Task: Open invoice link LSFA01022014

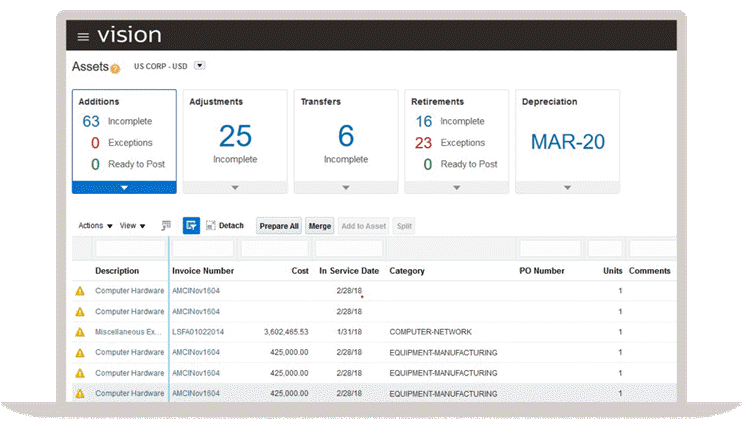Action: [x=198, y=332]
